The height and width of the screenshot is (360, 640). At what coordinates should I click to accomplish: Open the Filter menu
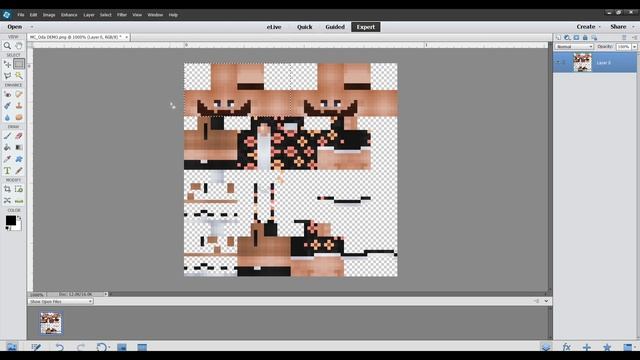(122, 15)
